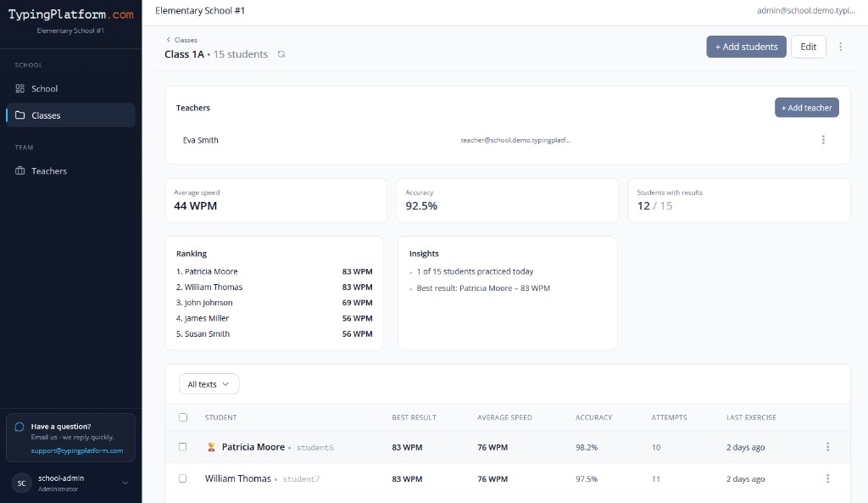Open the row menu for Patricia Moore
This screenshot has width=868, height=503.
(827, 447)
